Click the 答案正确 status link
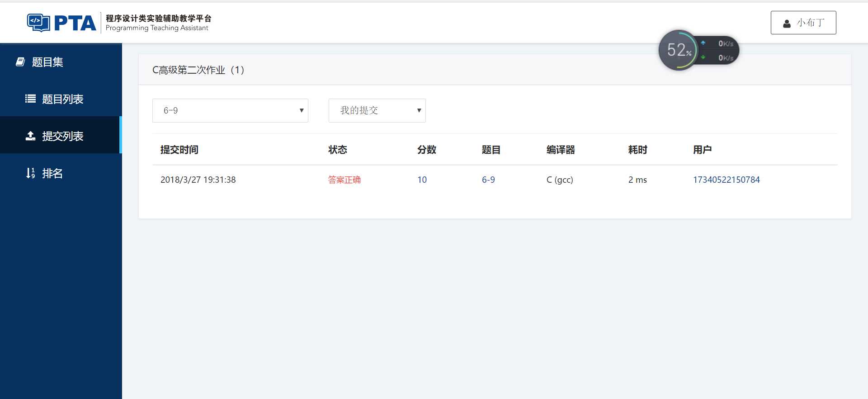 click(x=344, y=180)
